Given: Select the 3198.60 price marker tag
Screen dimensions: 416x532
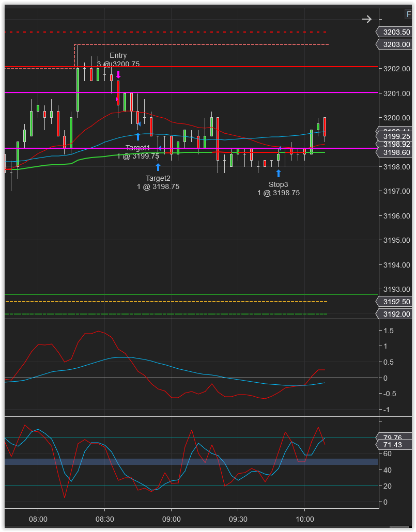Looking at the screenshot, I should (394, 153).
